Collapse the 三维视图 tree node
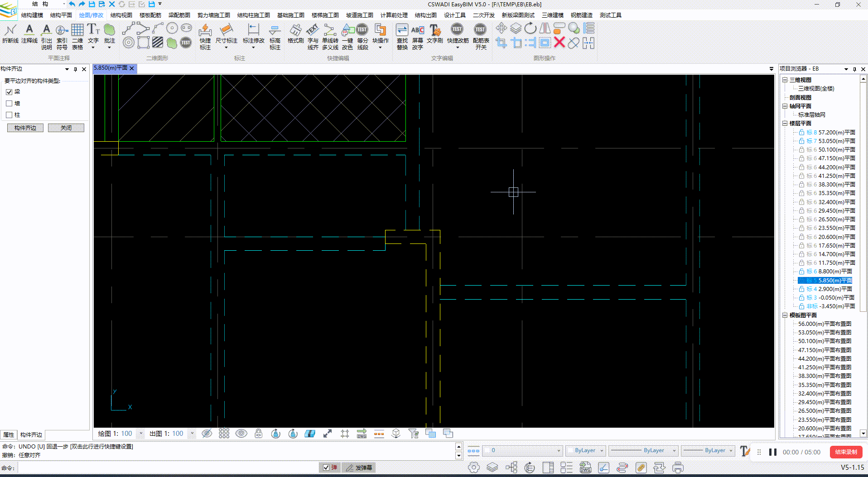868x477 pixels. point(785,80)
